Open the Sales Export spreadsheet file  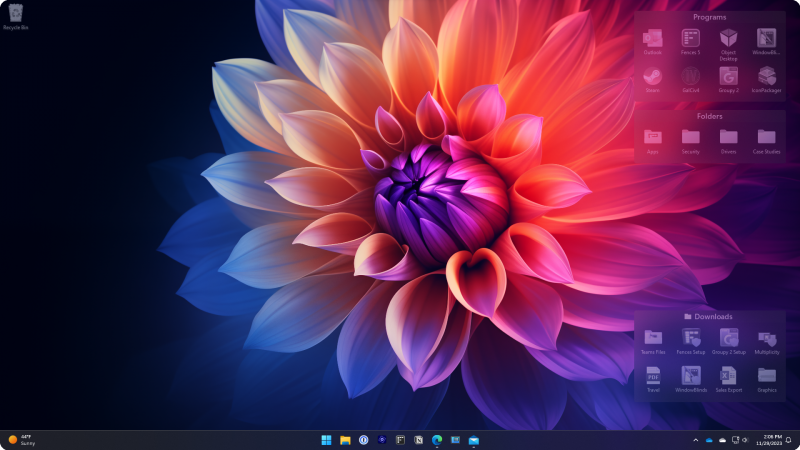(x=728, y=377)
